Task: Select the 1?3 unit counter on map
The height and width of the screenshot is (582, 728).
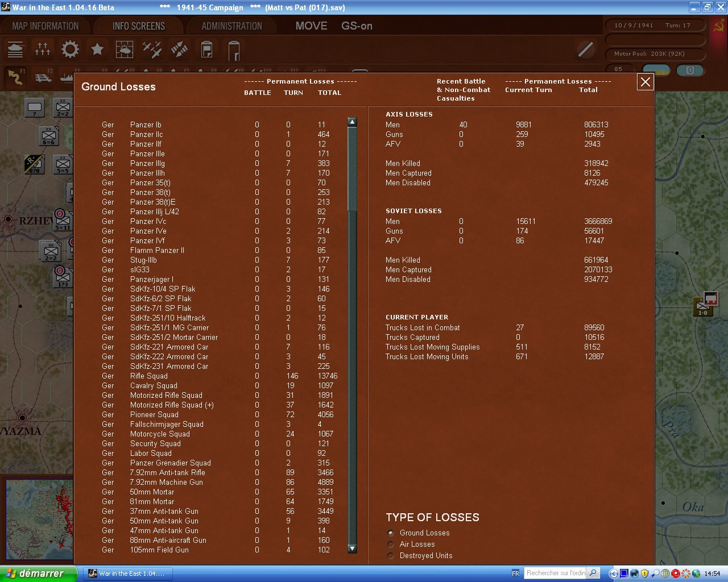Action: click(x=63, y=277)
